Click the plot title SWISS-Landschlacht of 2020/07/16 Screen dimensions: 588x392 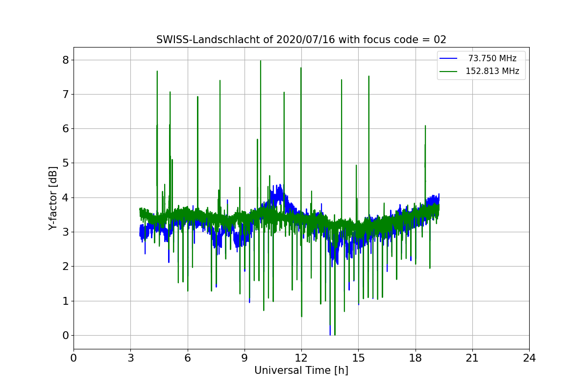[x=301, y=40]
